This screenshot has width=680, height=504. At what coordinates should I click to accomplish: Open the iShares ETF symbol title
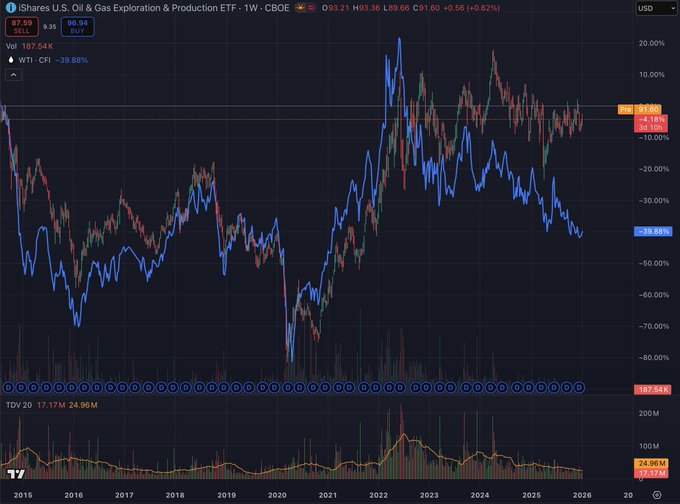(x=129, y=8)
